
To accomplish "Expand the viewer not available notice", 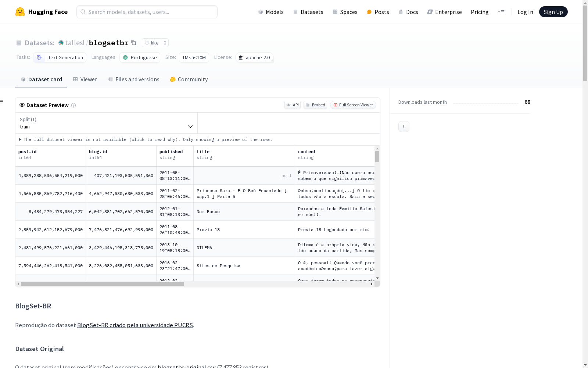I will (x=146, y=139).
